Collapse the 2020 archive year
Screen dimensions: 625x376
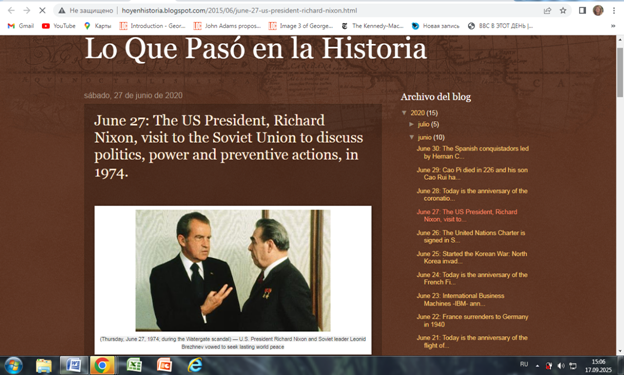[x=404, y=113]
